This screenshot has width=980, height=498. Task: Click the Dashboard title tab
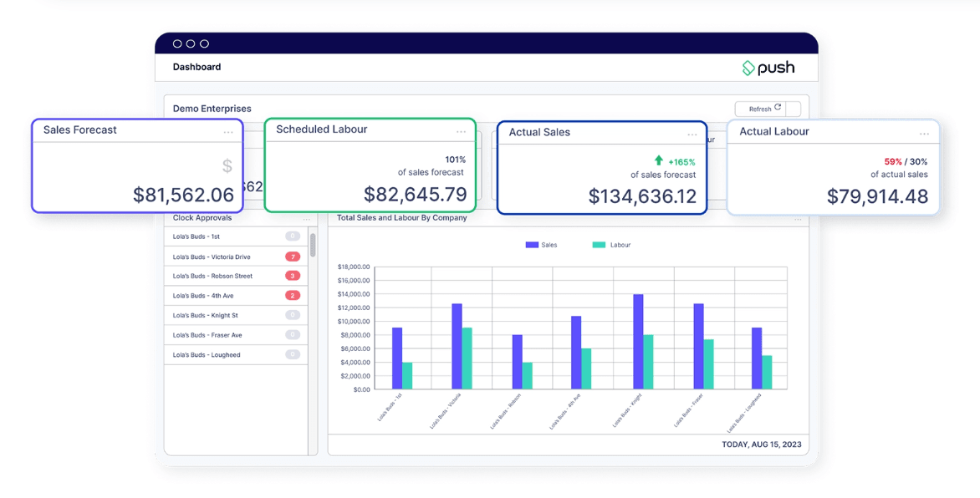(197, 67)
